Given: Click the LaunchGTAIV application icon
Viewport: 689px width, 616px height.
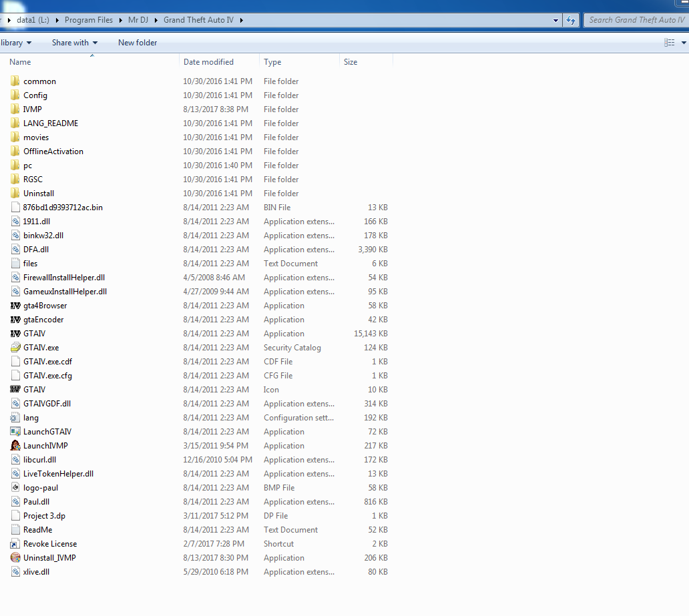Looking at the screenshot, I should tap(15, 431).
